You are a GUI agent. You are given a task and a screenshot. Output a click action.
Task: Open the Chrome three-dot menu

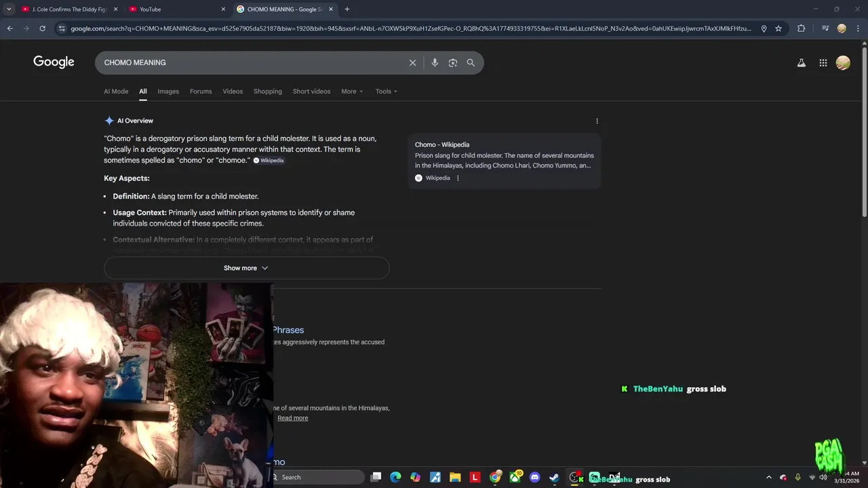coord(857,28)
